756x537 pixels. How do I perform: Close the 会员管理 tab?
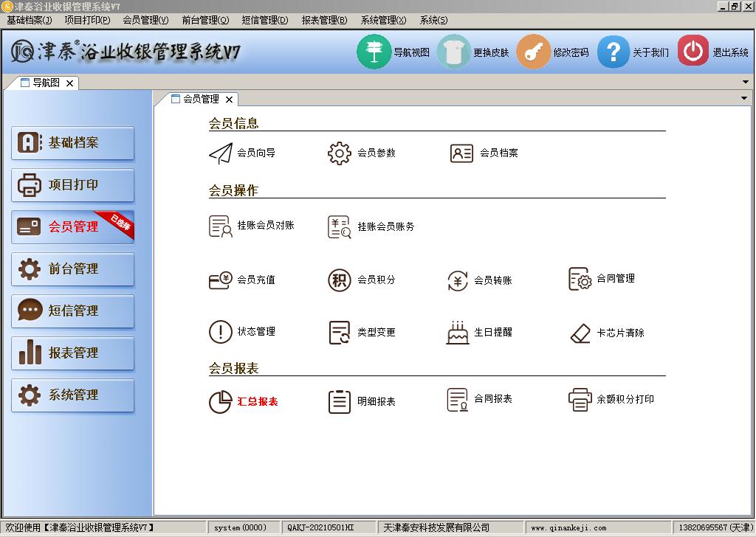coord(229,100)
